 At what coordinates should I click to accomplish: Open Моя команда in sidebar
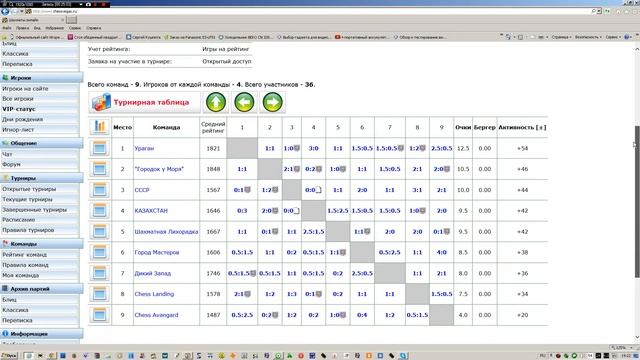tap(21, 275)
